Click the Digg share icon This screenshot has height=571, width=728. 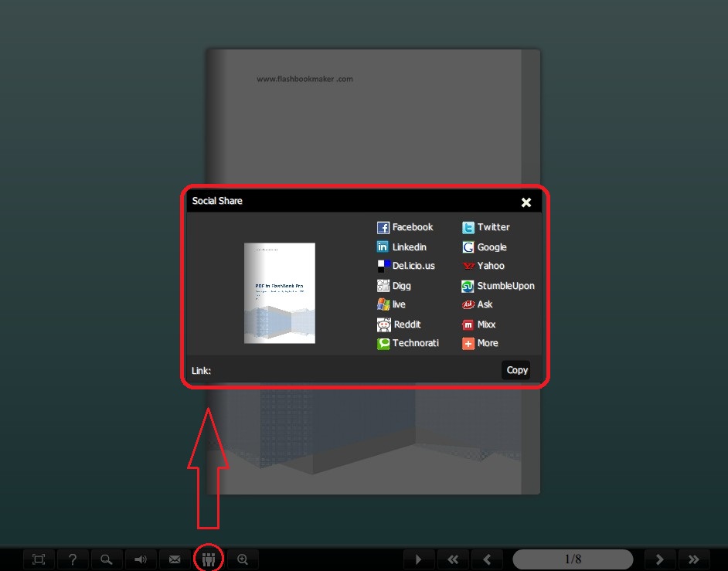[383, 286]
